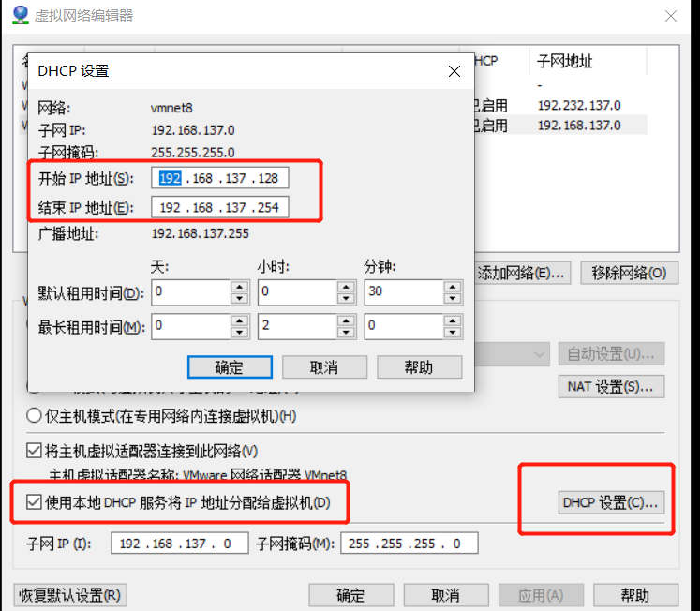The height and width of the screenshot is (611, 700).
Task: Close the 虚拟网络编辑器 window
Action: click(671, 16)
